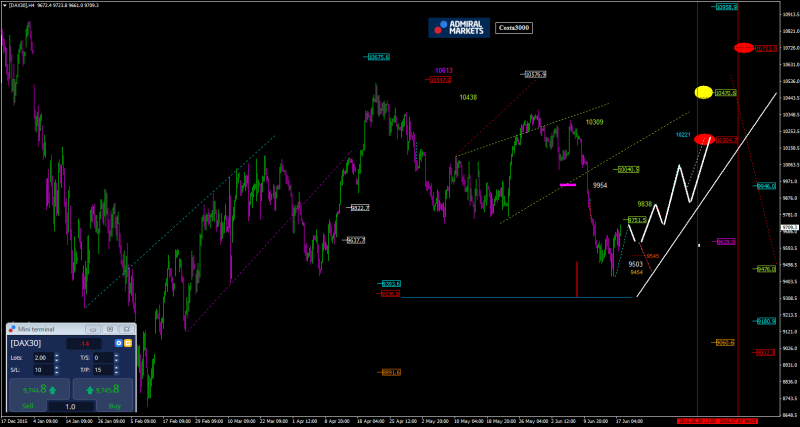Screen dimensions: 800x427
Task: Minimize the Mini terminal window
Action: point(93,328)
